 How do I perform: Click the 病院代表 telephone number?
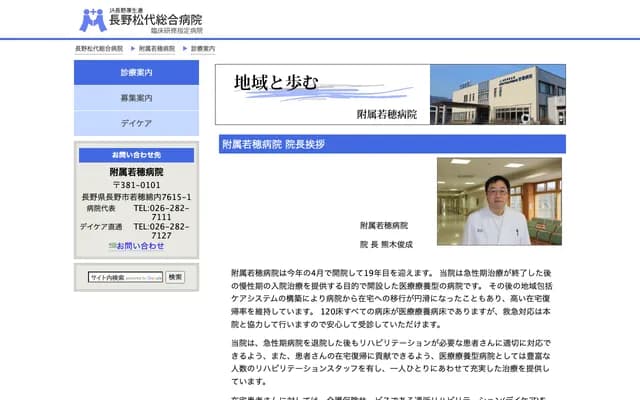click(x=161, y=212)
